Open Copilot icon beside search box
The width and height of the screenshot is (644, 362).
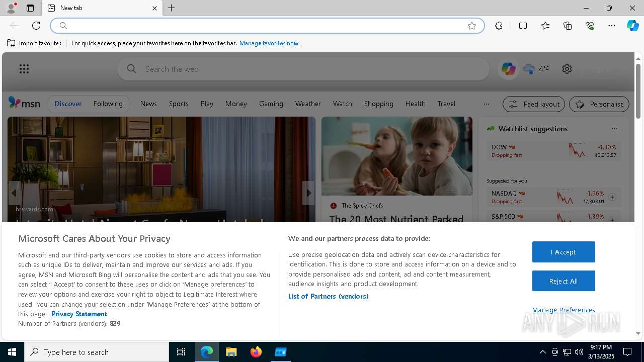[x=508, y=69]
